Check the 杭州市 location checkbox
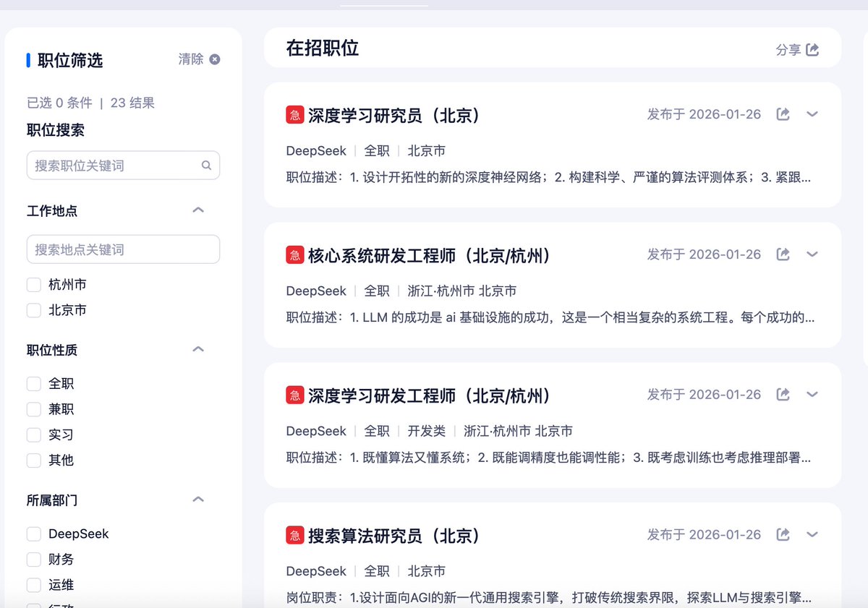The image size is (868, 608). 33,285
